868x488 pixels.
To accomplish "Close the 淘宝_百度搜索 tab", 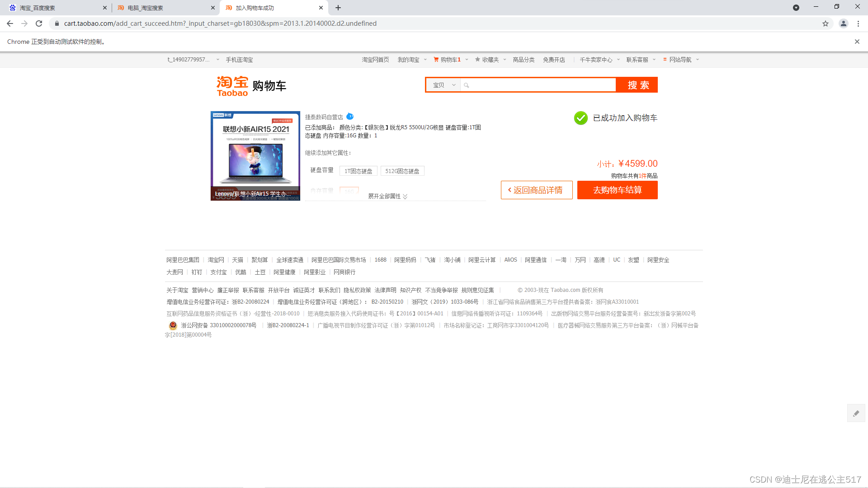I will 105,8.
